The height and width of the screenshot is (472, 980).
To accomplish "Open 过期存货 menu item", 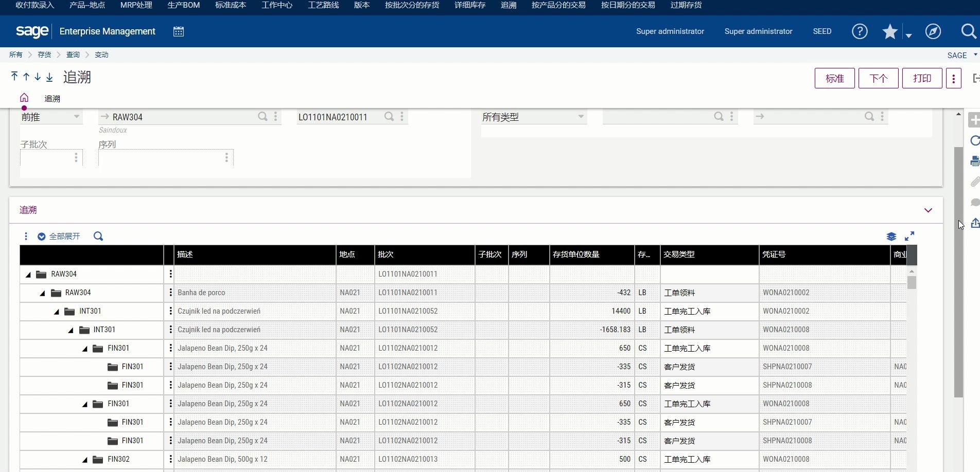I will pyautogui.click(x=686, y=5).
